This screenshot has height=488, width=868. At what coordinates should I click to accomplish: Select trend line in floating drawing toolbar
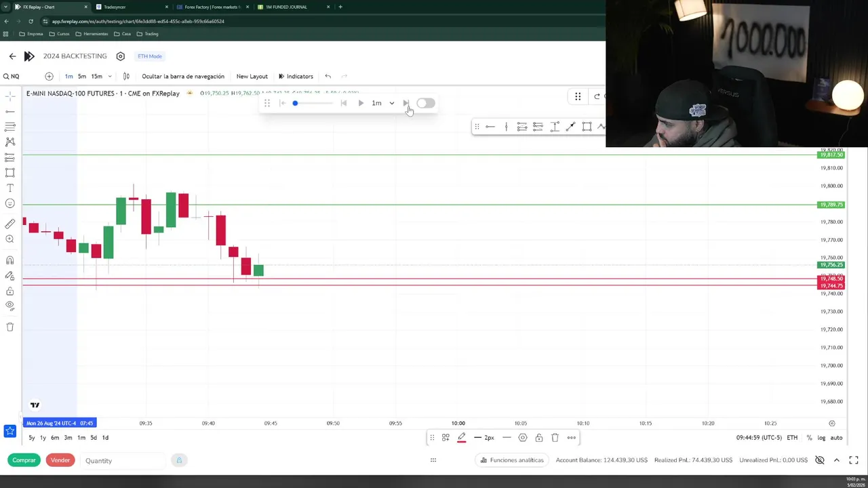click(x=570, y=127)
